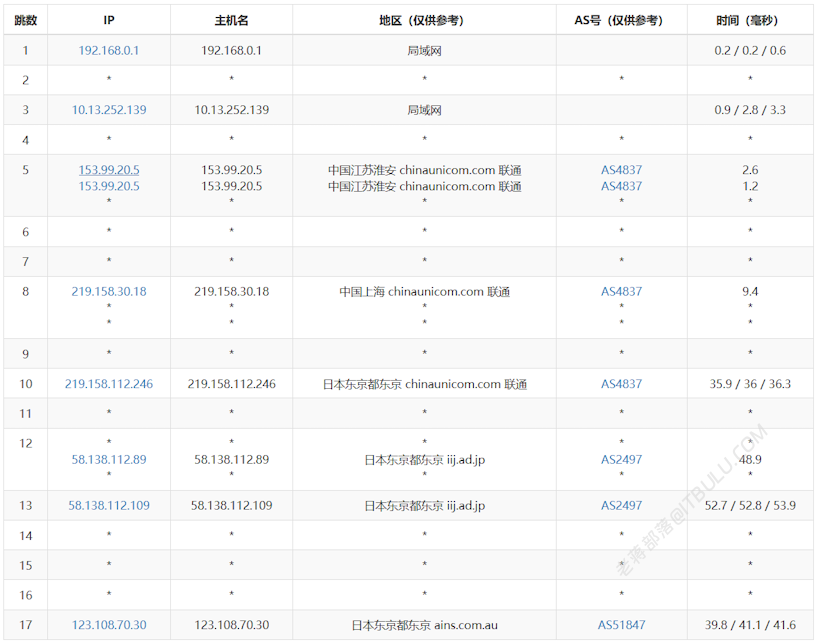Click 日本东京都东京 iij.ad.jp in hop 12 row

pyautogui.click(x=424, y=460)
